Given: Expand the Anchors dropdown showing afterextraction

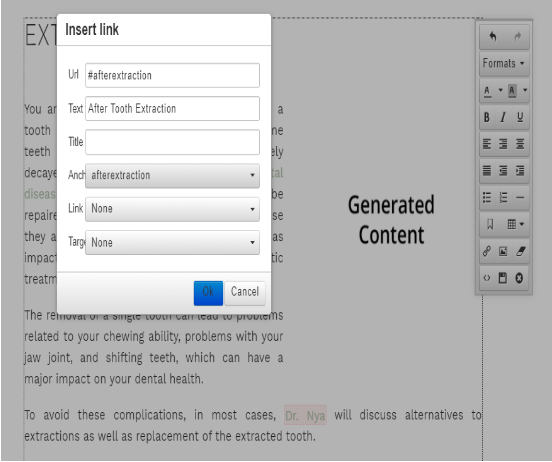Looking at the screenshot, I should click(x=172, y=175).
